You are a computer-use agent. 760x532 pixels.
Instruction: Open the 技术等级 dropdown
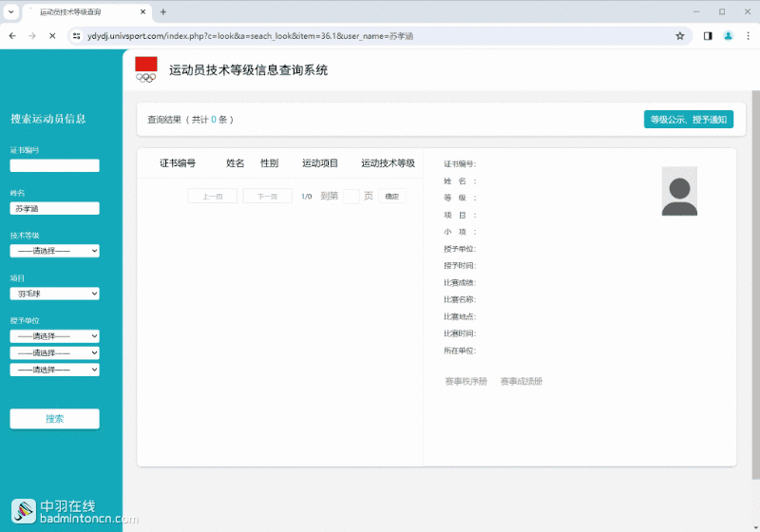(55, 251)
